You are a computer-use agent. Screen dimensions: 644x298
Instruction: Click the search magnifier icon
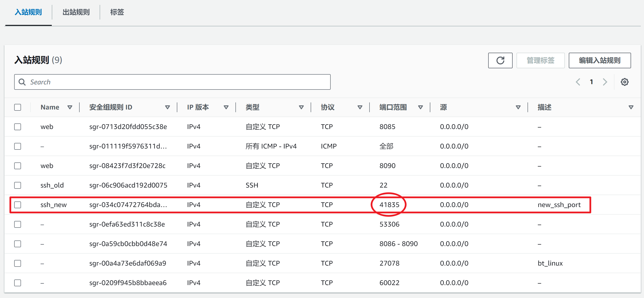coord(22,82)
